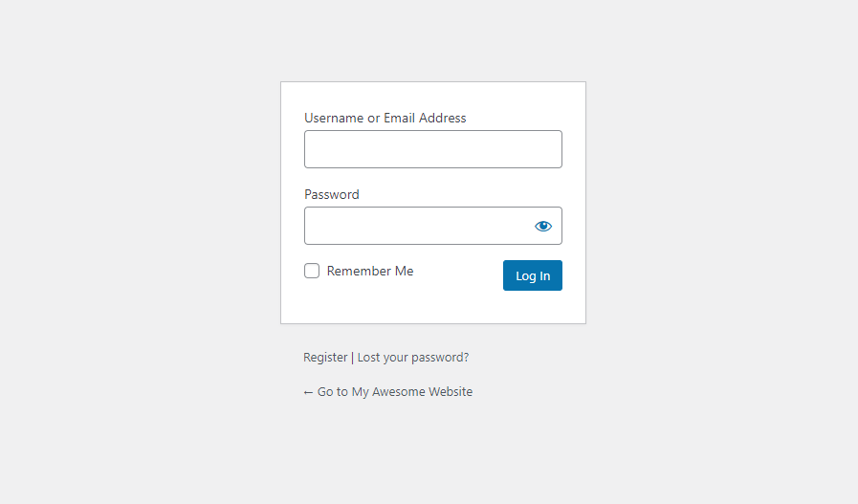Image resolution: width=858 pixels, height=504 pixels.
Task: Click the left arrow before Go to
Action: (x=308, y=391)
